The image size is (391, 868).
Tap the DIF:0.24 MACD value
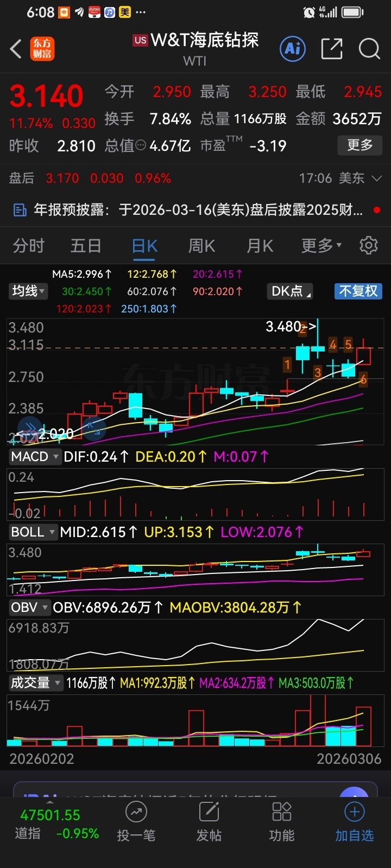tap(96, 457)
